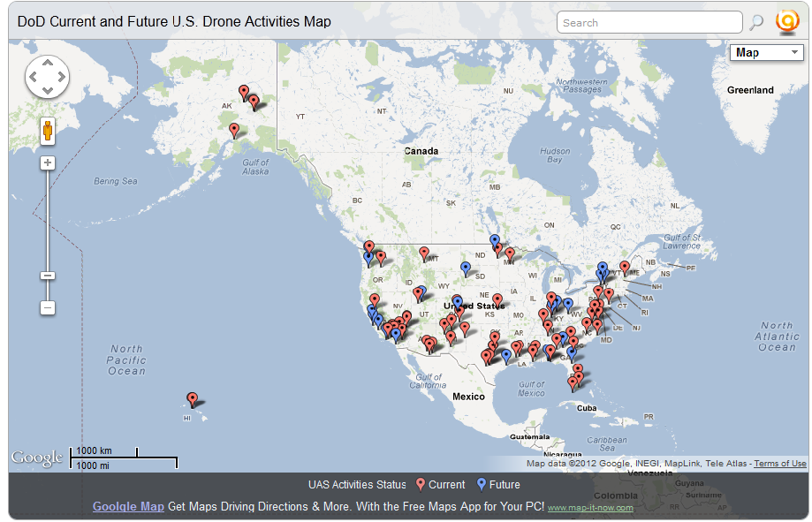Open the Terms of Use link
The width and height of the screenshot is (812, 522).
pos(780,464)
